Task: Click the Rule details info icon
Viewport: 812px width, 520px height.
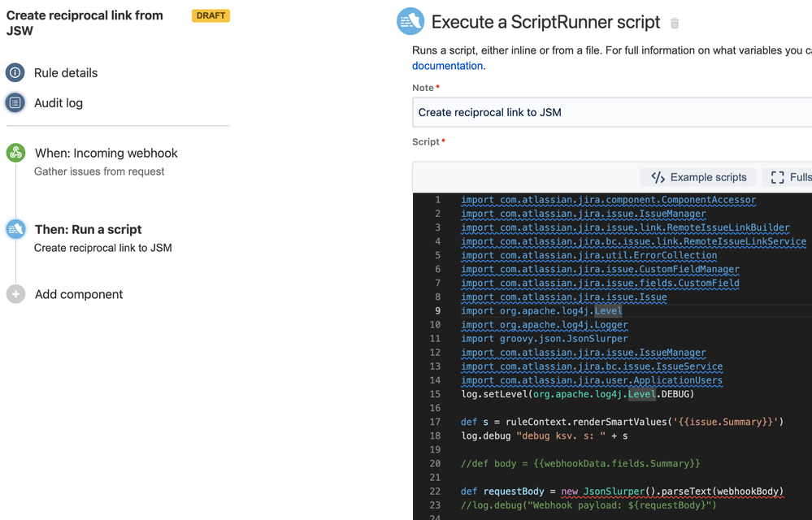Action: click(x=15, y=72)
